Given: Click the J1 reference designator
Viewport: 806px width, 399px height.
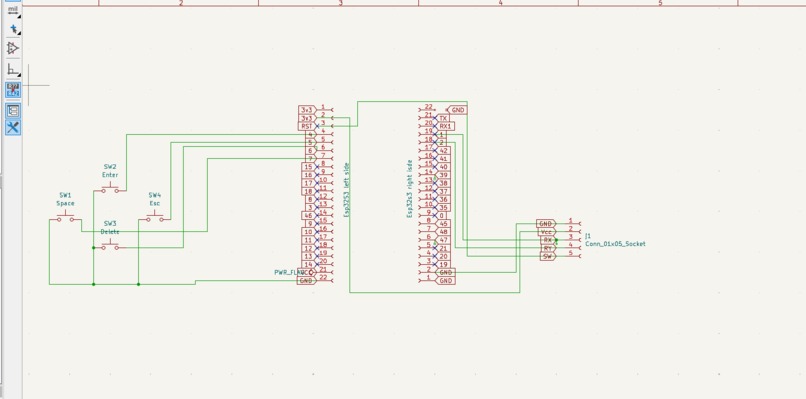Looking at the screenshot, I should pos(588,236).
